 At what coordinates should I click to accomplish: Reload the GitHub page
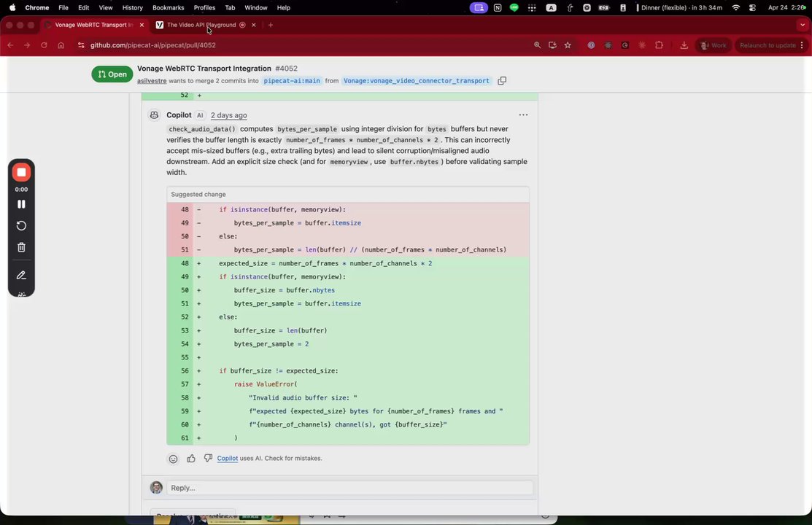pyautogui.click(x=44, y=45)
